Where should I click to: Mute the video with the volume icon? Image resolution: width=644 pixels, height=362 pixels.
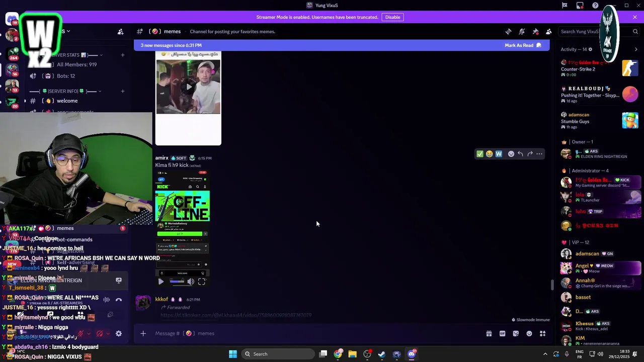[191, 282]
